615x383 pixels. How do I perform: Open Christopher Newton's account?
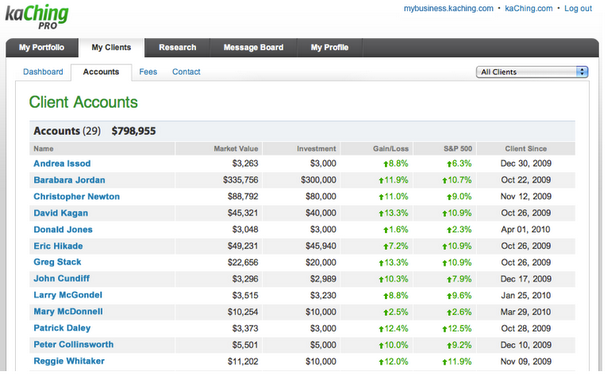76,197
